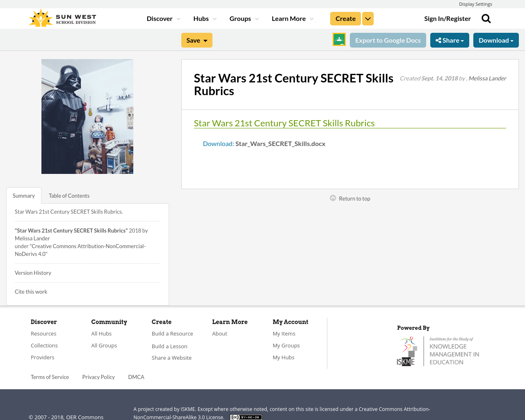Screen dimensions: 525x420
Task: Open Sign In/Register
Action: [447, 18]
